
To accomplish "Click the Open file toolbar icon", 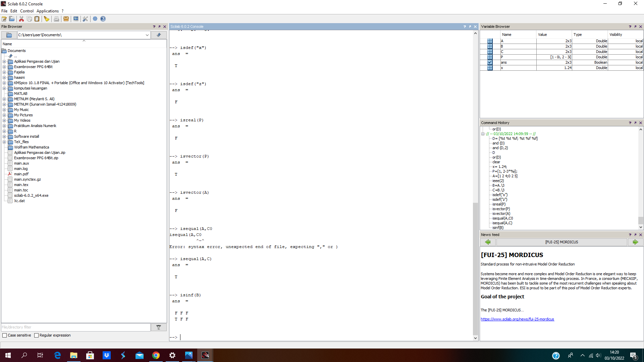I will [12, 19].
